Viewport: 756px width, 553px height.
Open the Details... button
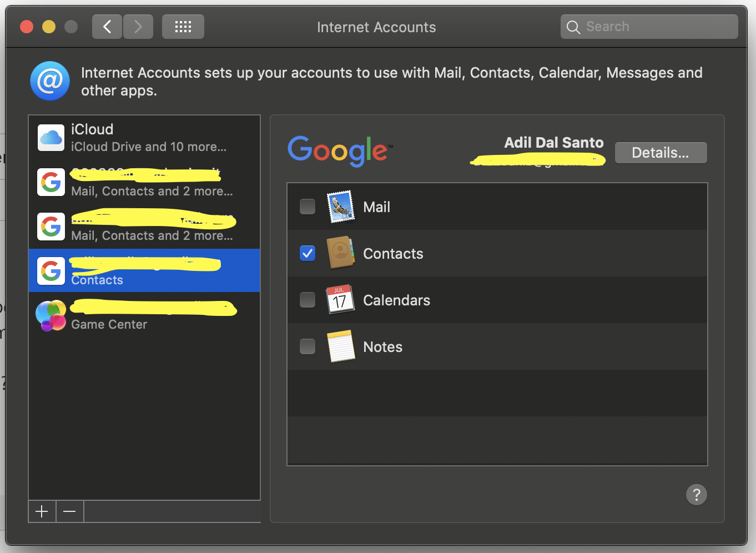point(661,153)
